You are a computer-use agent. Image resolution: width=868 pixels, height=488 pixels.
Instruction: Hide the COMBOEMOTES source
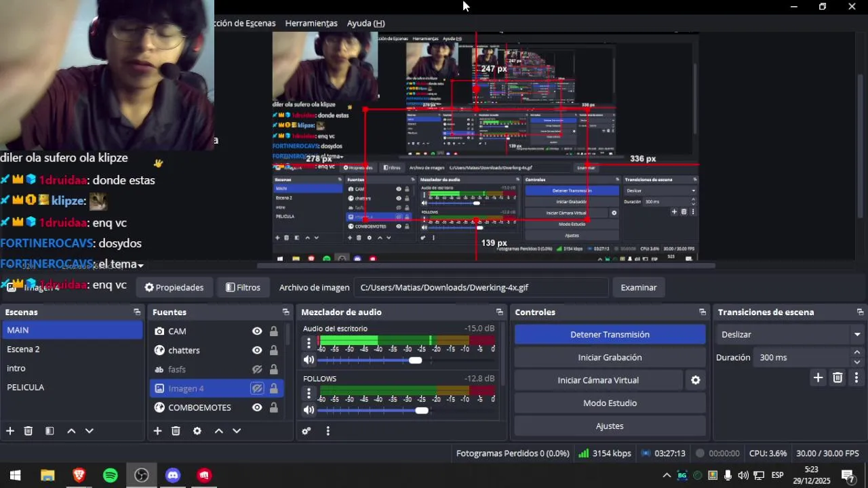(257, 407)
